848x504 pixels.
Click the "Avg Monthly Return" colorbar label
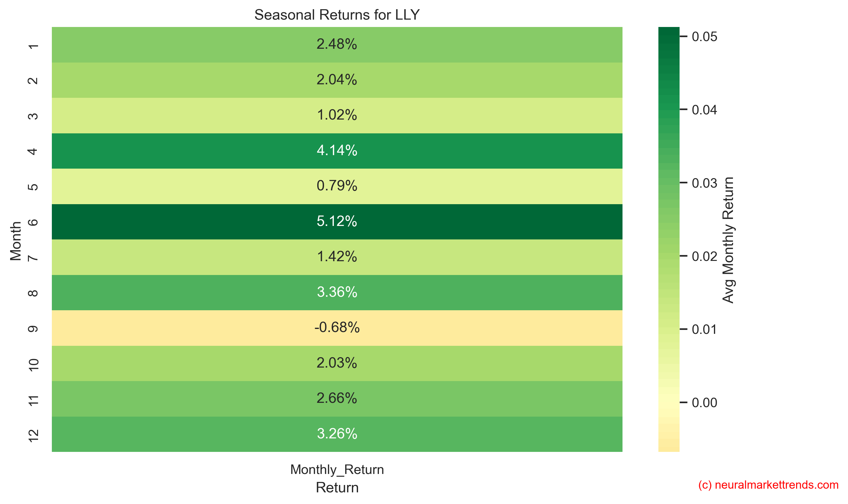(x=728, y=240)
